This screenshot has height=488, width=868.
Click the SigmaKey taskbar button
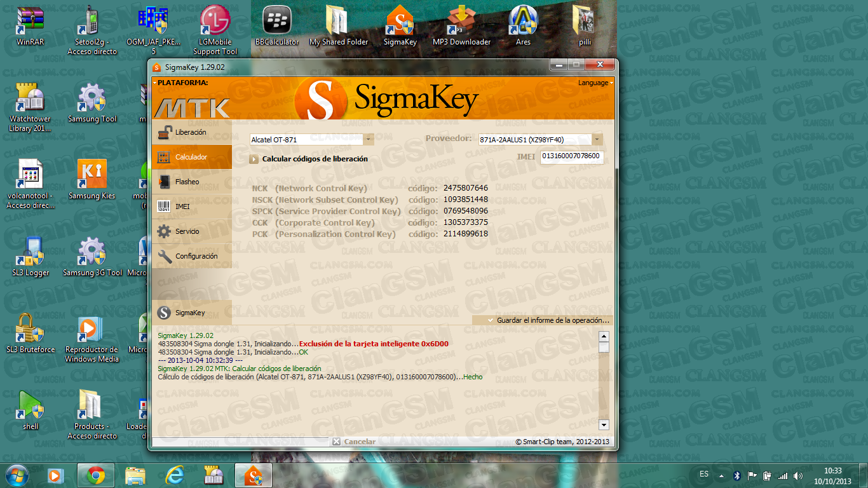coord(254,475)
